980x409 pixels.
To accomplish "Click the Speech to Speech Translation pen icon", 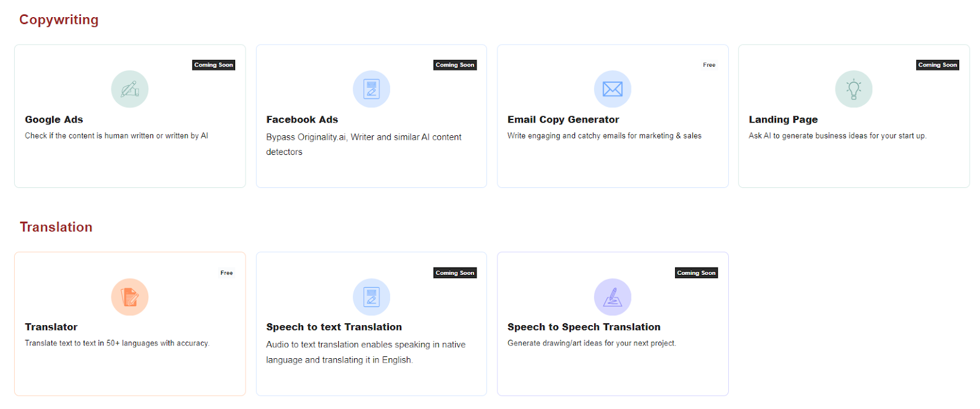I will 612,297.
